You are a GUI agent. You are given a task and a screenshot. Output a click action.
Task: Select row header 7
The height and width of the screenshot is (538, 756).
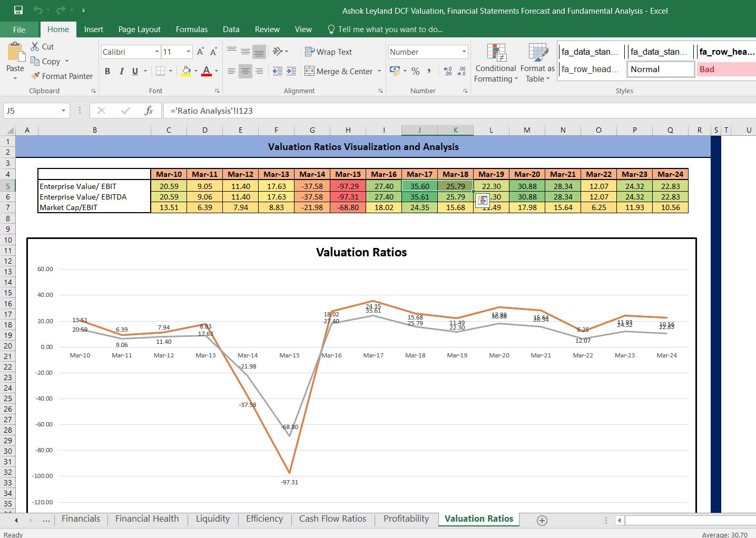(8, 207)
